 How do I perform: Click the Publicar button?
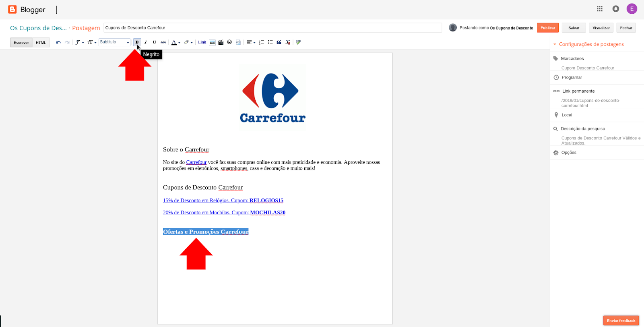[548, 28]
